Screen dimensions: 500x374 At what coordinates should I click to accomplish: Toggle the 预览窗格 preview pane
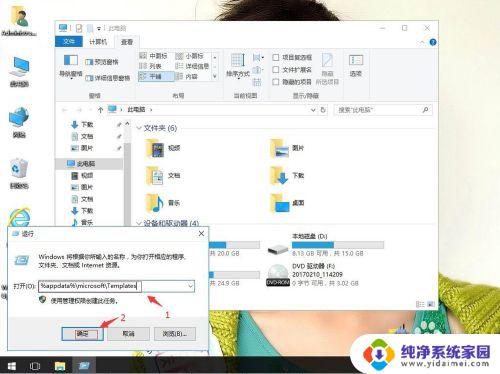click(x=102, y=62)
